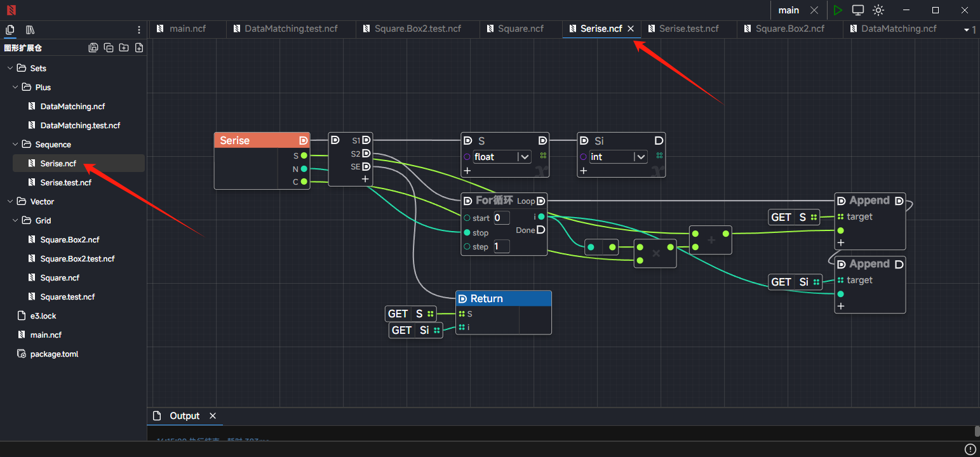The width and height of the screenshot is (980, 457).
Task: Open the three-dot more options menu in the sidebar
Action: (139, 30)
